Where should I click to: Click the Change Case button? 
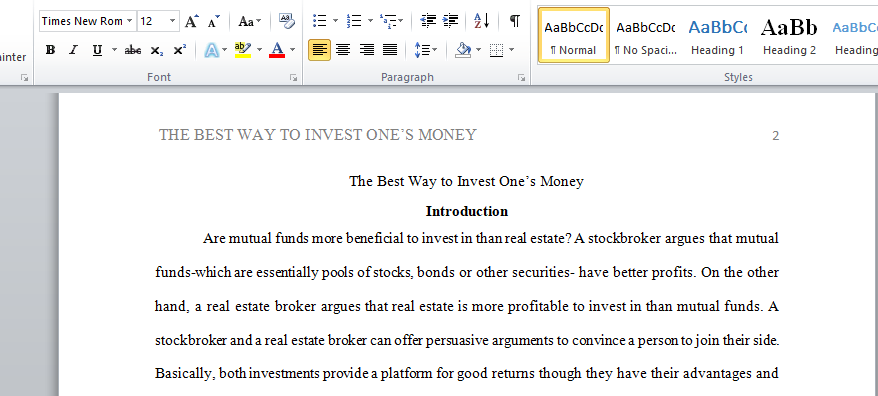tap(249, 21)
